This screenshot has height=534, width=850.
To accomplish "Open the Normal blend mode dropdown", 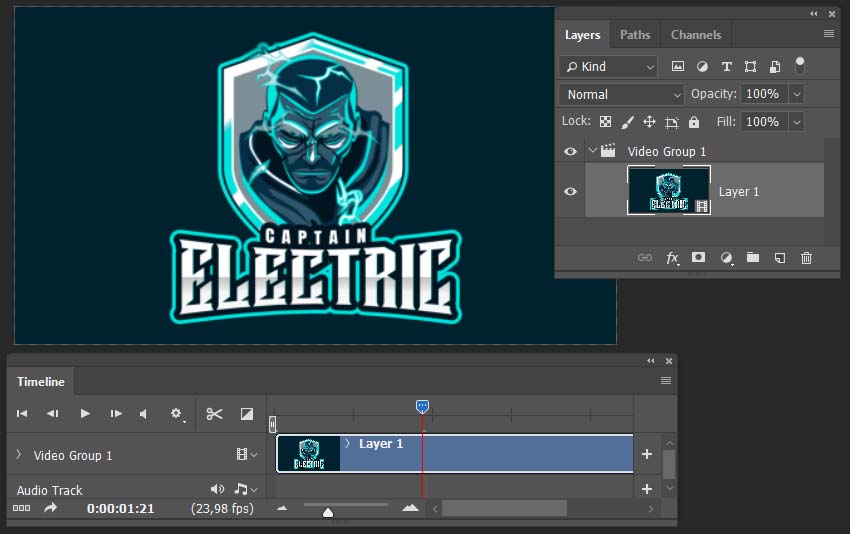I will (621, 94).
